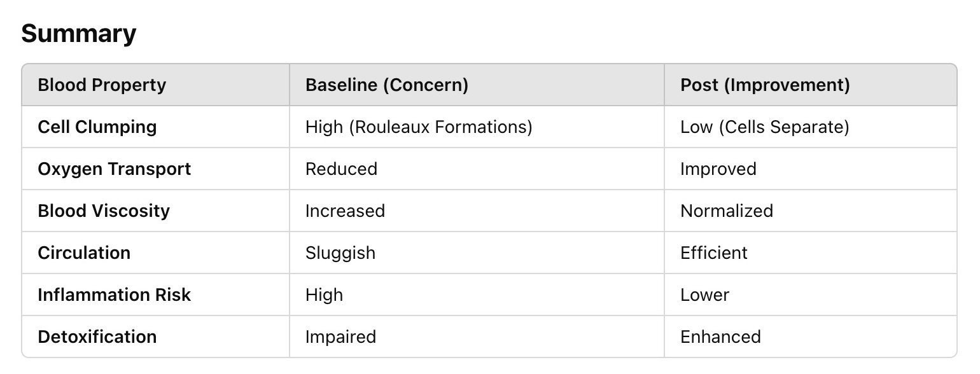Viewport: 980px width, 374px height.
Task: Select the Post (Improvement) column header
Action: 765,85
